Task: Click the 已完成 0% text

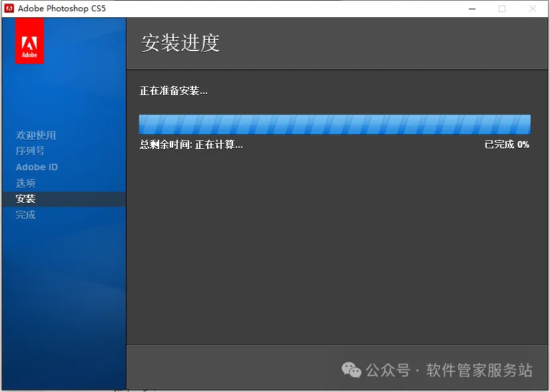Action: (507, 144)
